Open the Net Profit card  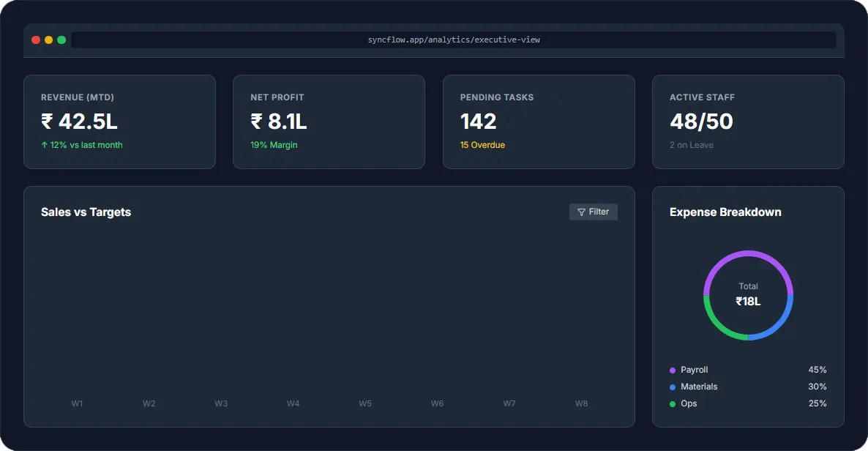click(x=329, y=122)
